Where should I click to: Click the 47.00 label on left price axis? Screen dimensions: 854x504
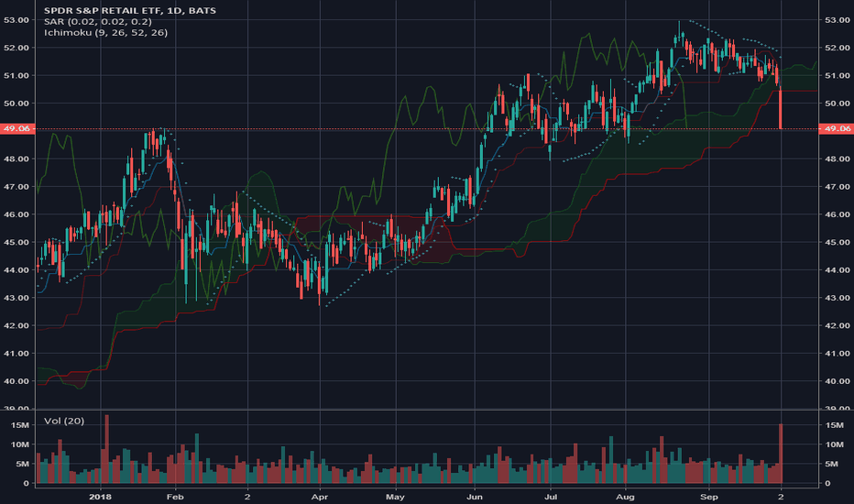click(16, 187)
